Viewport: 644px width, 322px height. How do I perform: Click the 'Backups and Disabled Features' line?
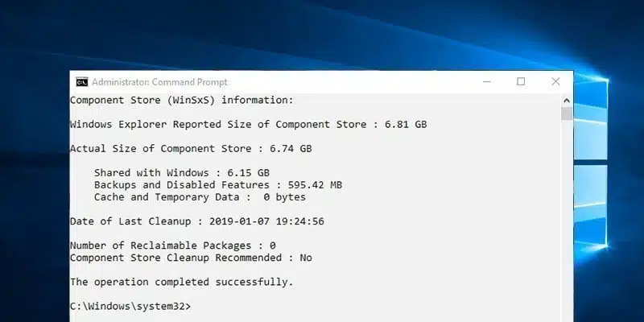(x=217, y=185)
